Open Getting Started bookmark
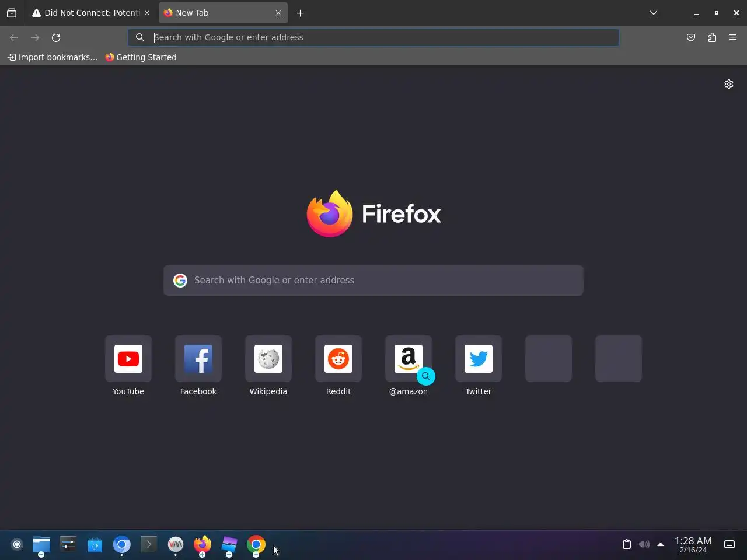 pyautogui.click(x=141, y=57)
